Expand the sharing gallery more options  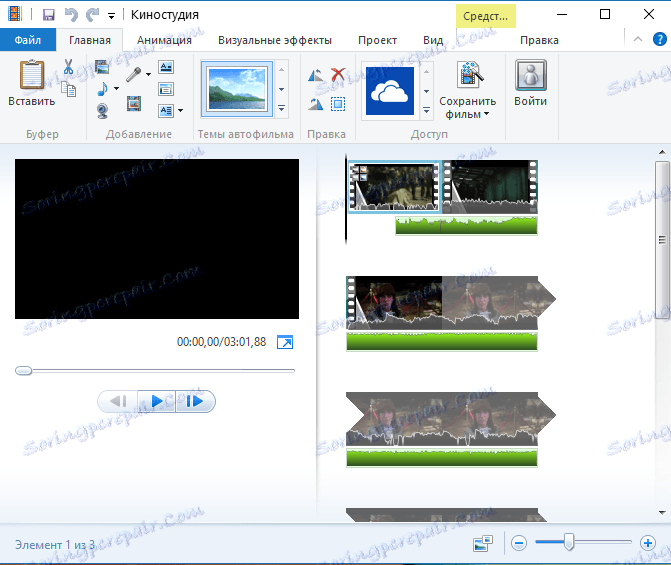pyautogui.click(x=426, y=110)
